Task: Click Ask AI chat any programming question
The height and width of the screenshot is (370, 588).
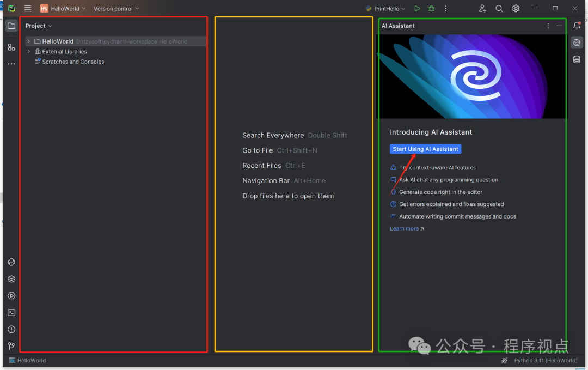Action: pyautogui.click(x=449, y=180)
